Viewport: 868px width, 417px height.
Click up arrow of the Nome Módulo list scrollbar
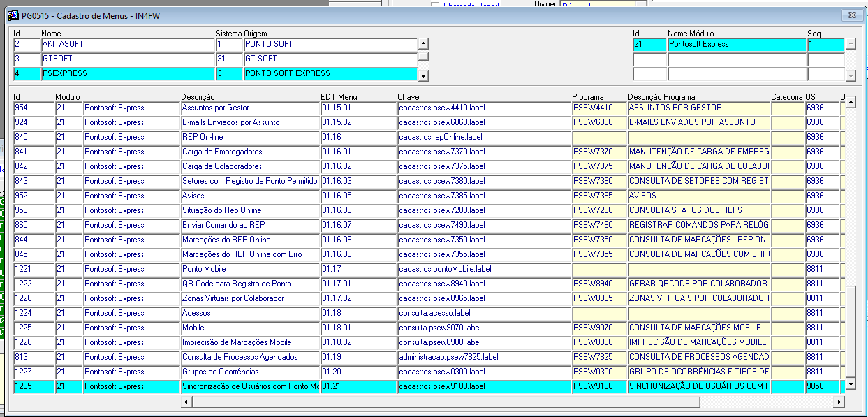(x=851, y=44)
